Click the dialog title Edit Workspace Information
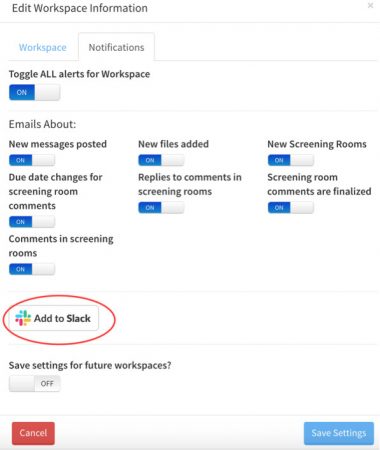The image size is (380, 450). tap(80, 8)
